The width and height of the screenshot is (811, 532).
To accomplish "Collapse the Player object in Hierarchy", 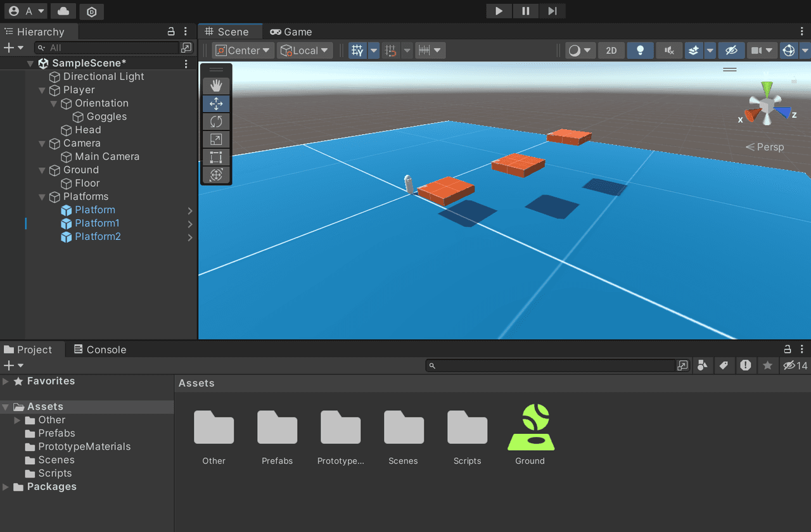I will [42, 91].
